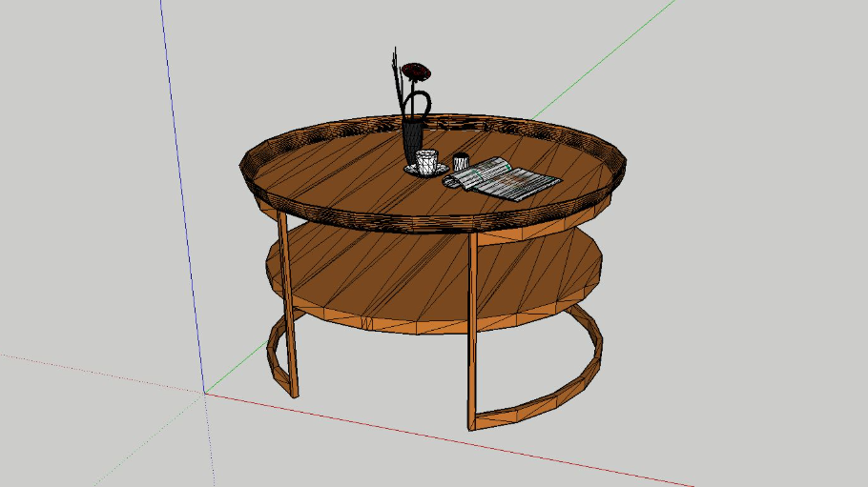Click the curved black vase handle
868x487 pixels.
(x=426, y=103)
